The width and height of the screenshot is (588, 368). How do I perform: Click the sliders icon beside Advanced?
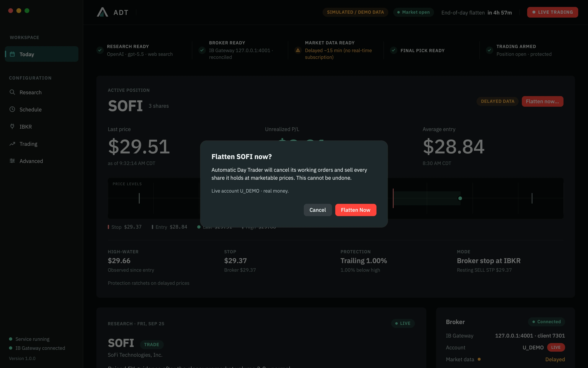click(x=12, y=161)
